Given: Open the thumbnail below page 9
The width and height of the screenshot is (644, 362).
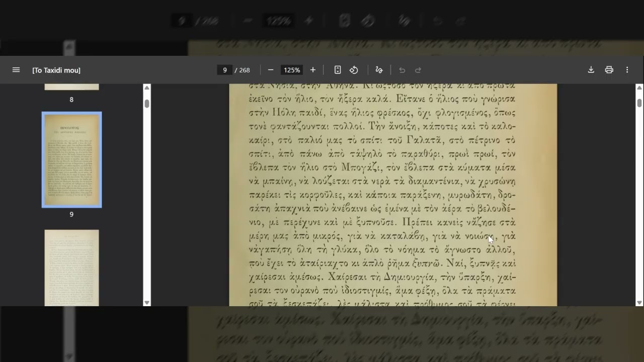Looking at the screenshot, I should [71, 267].
